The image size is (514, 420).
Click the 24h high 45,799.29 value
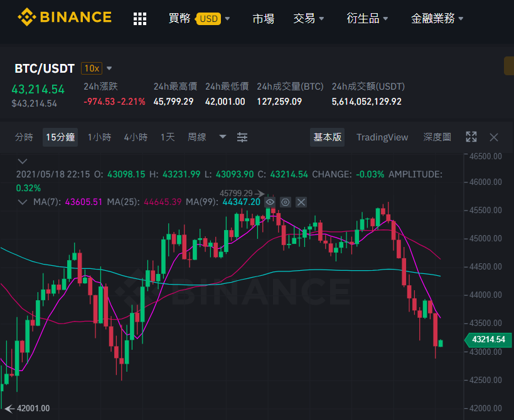[173, 102]
